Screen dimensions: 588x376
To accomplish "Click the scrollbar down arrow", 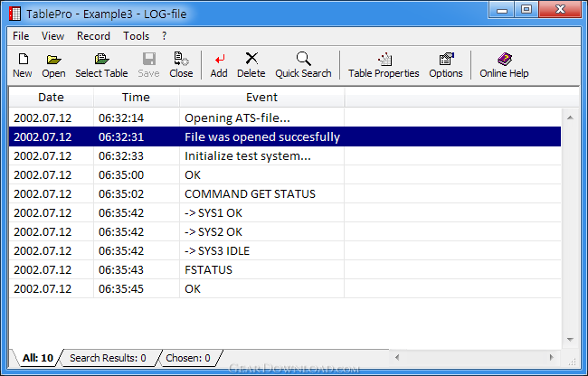I will (x=570, y=338).
